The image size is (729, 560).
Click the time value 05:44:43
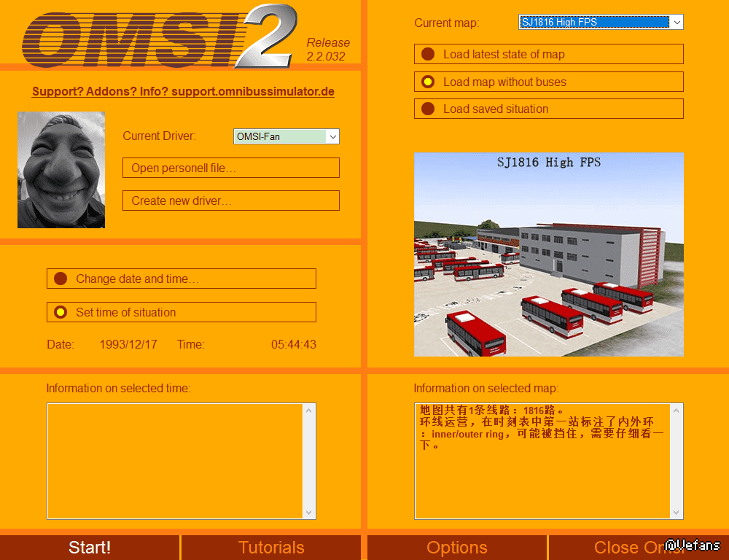click(x=294, y=344)
